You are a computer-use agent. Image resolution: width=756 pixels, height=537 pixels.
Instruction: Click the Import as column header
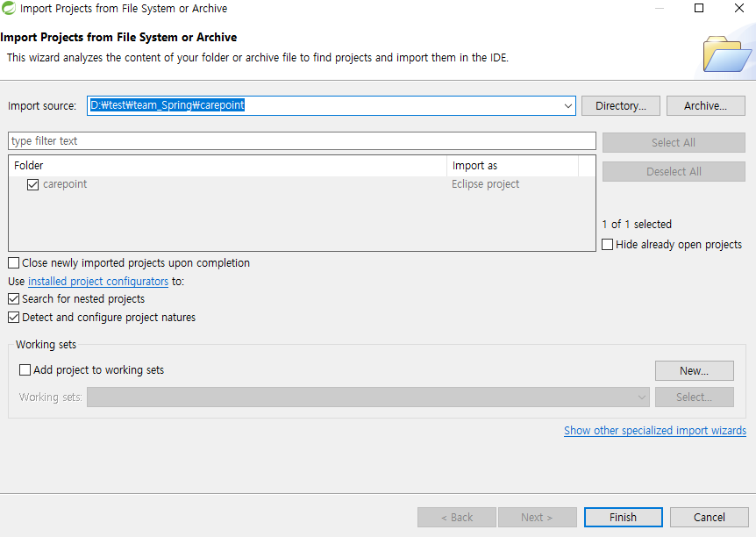point(512,166)
